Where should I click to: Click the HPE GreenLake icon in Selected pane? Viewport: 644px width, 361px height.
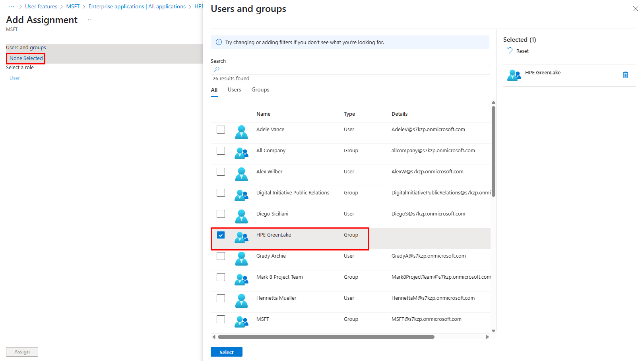click(x=514, y=75)
